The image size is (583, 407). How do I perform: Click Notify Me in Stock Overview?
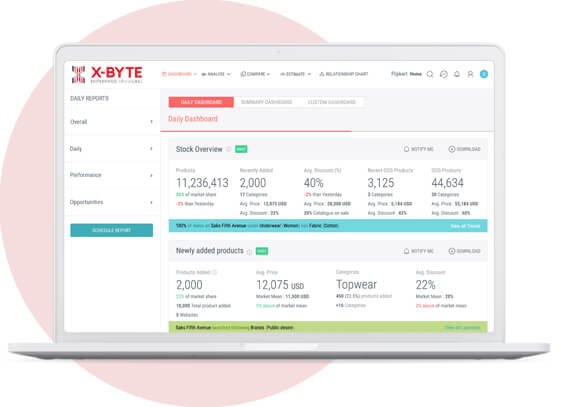419,149
